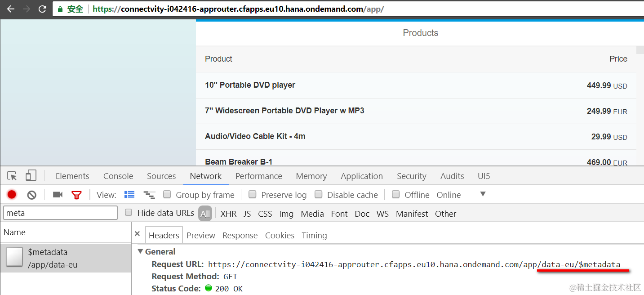The height and width of the screenshot is (295, 644).
Task: Use large request rows view icon
Action: pos(129,195)
